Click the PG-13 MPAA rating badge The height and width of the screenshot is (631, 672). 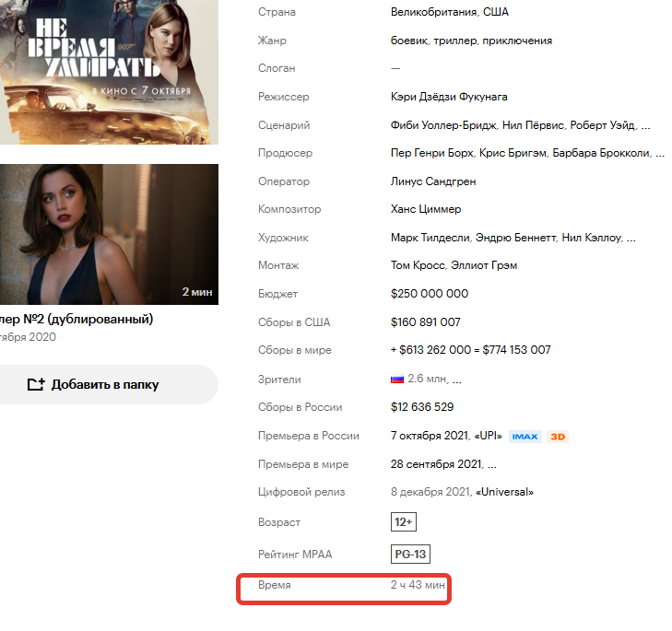[x=410, y=554]
